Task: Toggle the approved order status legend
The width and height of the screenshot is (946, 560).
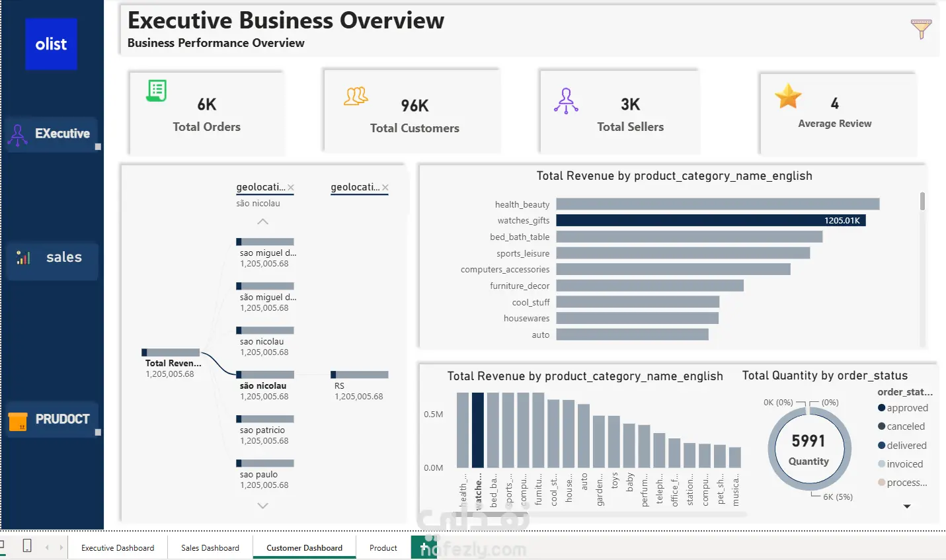Action: [x=902, y=408]
